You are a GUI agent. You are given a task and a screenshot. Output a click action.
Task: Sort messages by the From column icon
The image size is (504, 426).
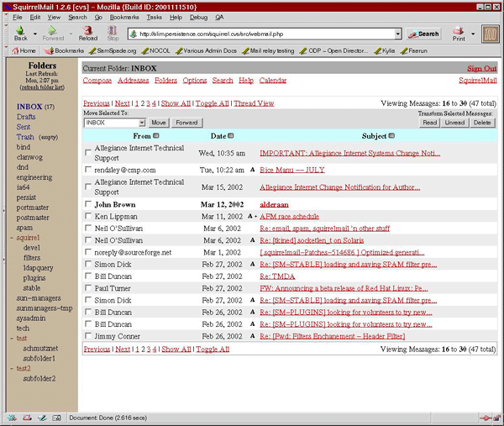point(156,135)
